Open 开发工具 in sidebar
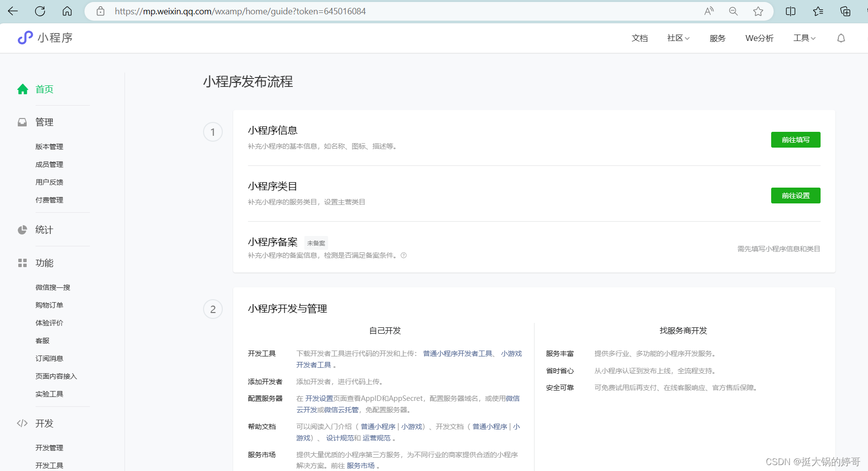Viewport: 868px width, 471px height. click(49, 466)
